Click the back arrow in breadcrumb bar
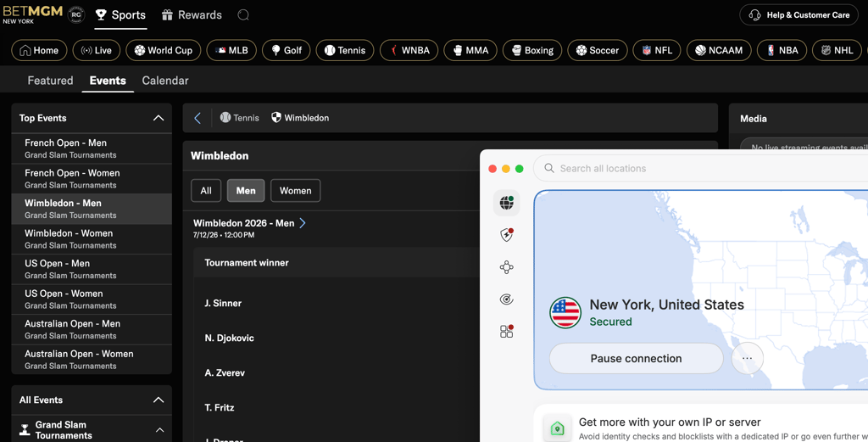 [x=198, y=118]
